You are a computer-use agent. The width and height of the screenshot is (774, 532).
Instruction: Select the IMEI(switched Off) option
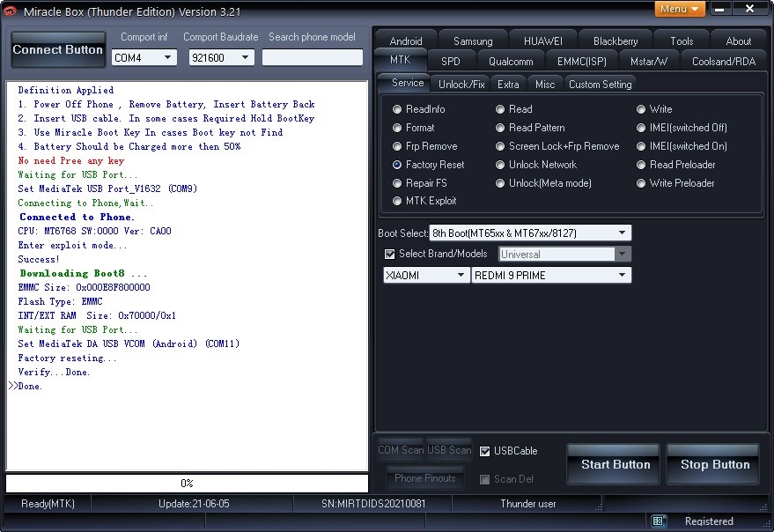pos(682,128)
